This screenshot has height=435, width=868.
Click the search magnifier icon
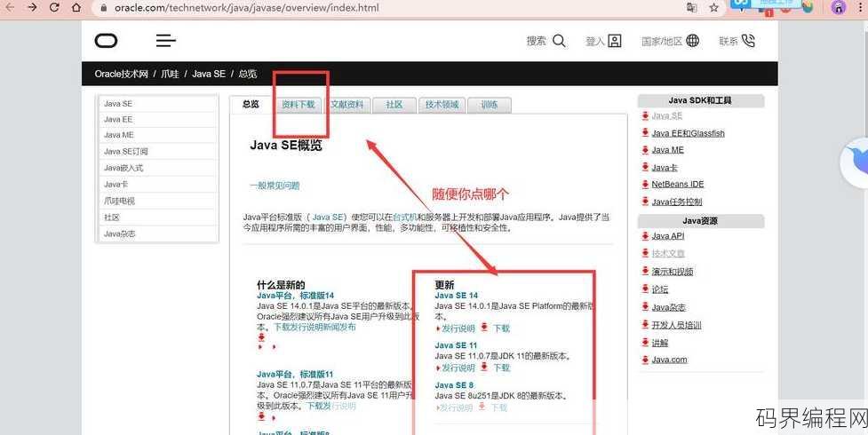[x=559, y=41]
